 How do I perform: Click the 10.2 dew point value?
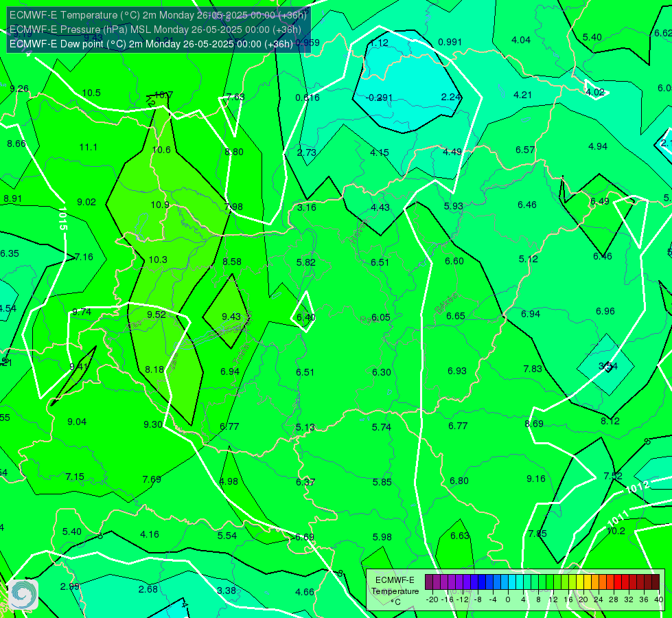pos(616,531)
